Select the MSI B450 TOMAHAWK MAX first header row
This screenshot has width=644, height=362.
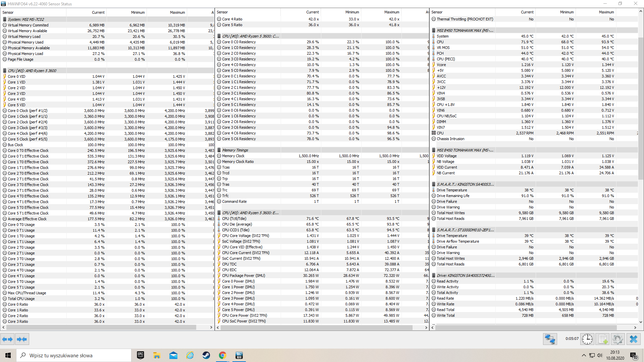pyautogui.click(x=534, y=31)
